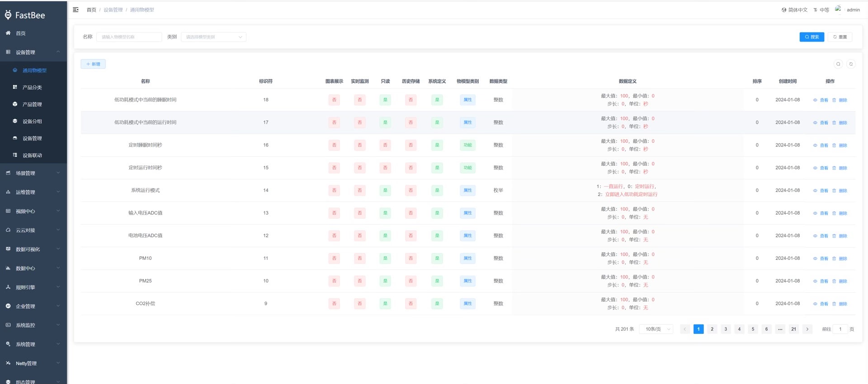Open 设备联动 in the sidebar
The width and height of the screenshot is (868, 384).
coord(32,155)
